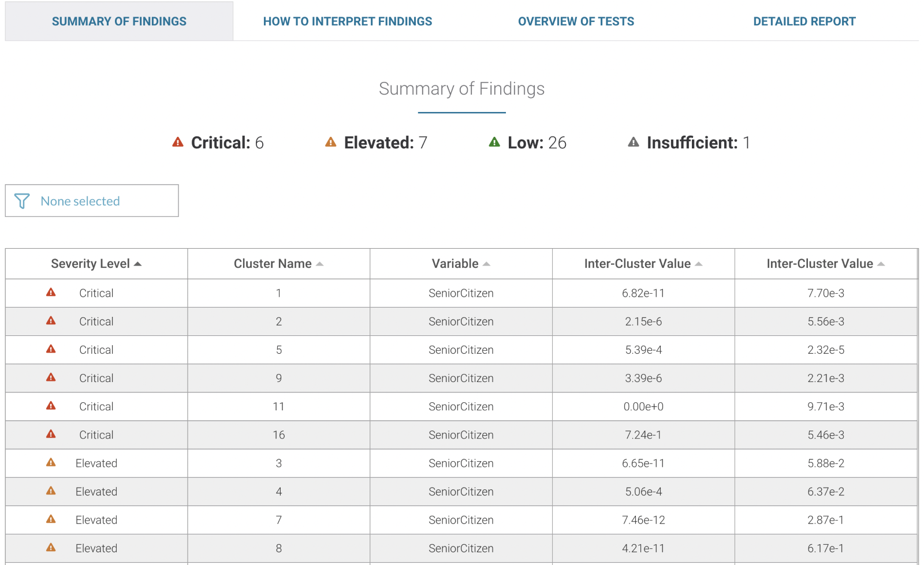Sort table by Variable column
924x565 pixels.
461,264
